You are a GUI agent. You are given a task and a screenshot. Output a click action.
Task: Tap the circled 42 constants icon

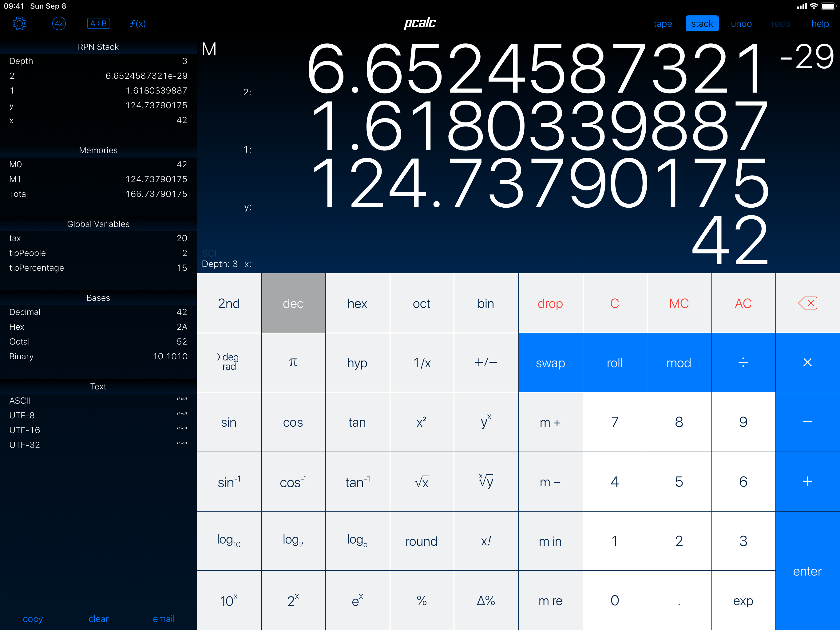58,24
